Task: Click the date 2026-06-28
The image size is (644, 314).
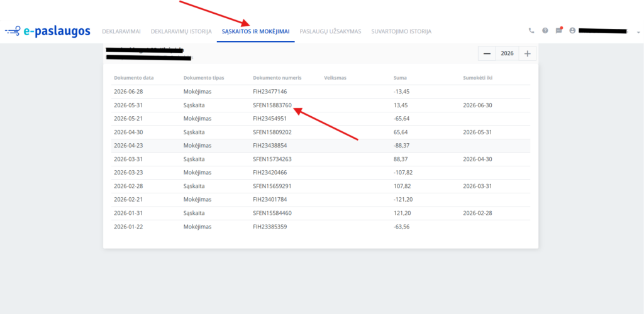Action: click(x=128, y=92)
